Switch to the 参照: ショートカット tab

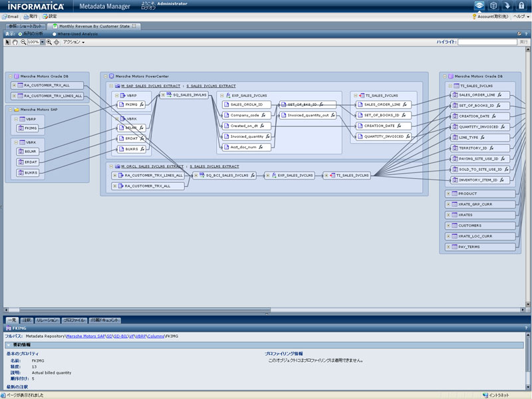tap(25, 26)
